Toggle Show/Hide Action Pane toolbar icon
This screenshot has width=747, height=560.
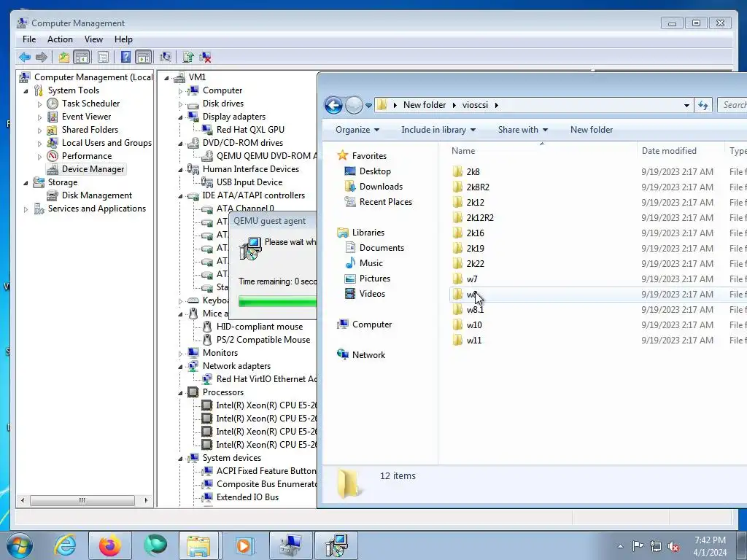pyautogui.click(x=143, y=58)
